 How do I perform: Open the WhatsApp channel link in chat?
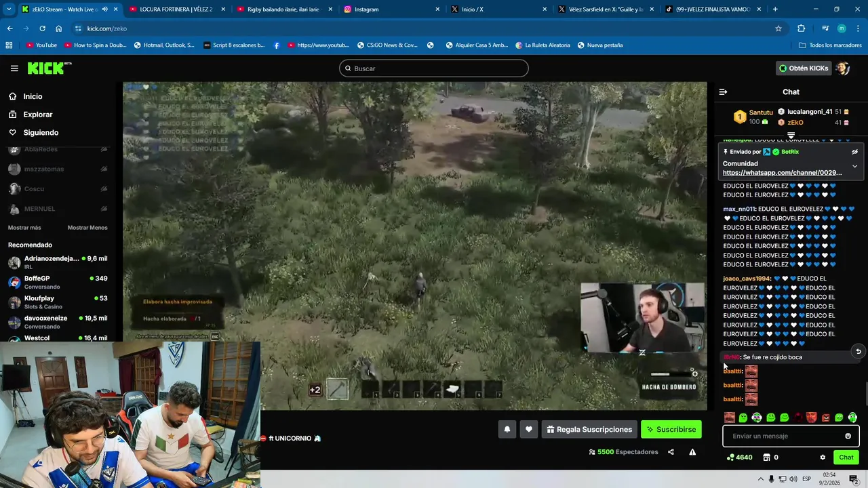(x=782, y=173)
